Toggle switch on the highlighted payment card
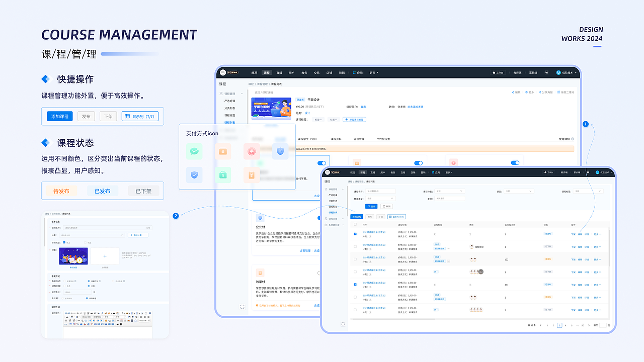Viewport: 644px width, 362px height. tap(321, 163)
